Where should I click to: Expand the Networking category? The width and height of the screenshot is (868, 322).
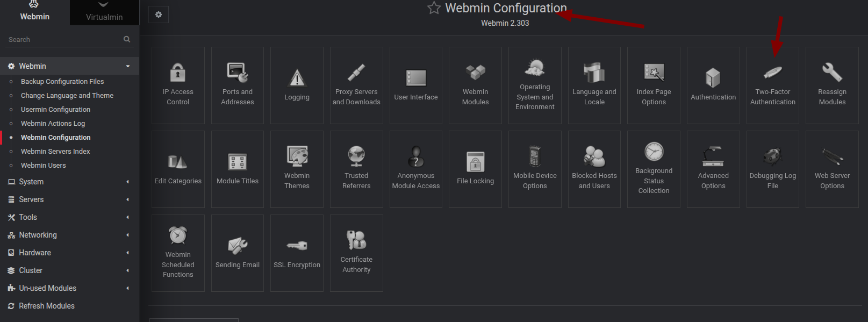tap(69, 235)
